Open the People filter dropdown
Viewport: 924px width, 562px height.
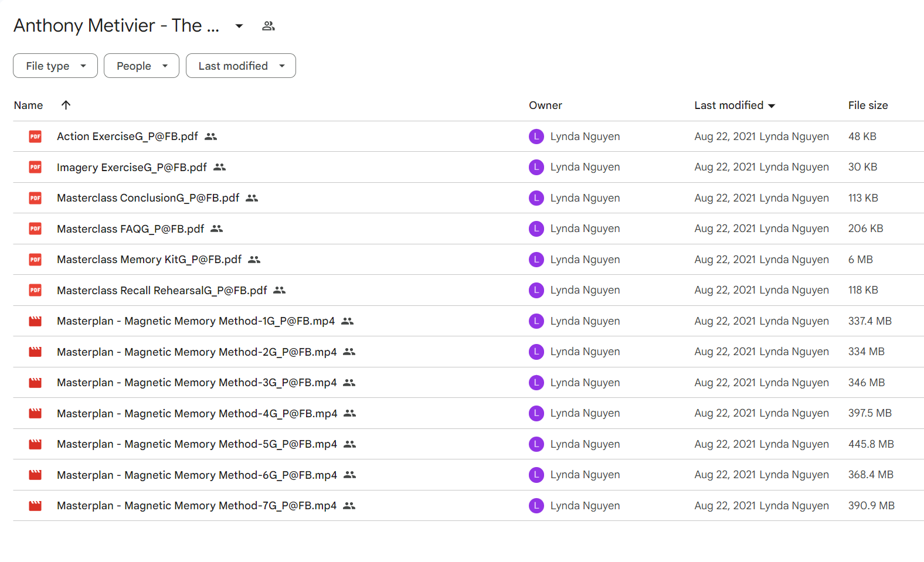pos(141,66)
